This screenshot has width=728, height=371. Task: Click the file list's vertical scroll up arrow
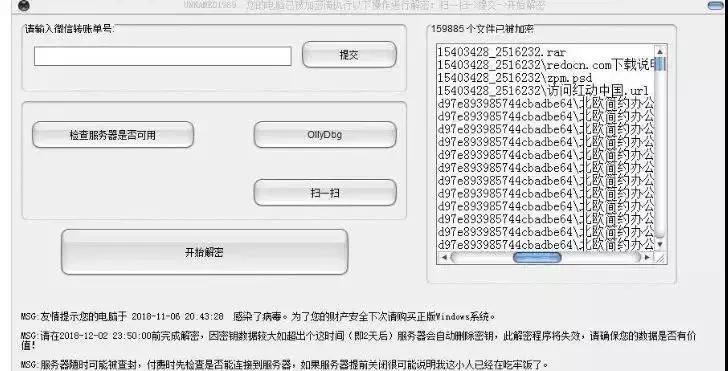[x=660, y=51]
